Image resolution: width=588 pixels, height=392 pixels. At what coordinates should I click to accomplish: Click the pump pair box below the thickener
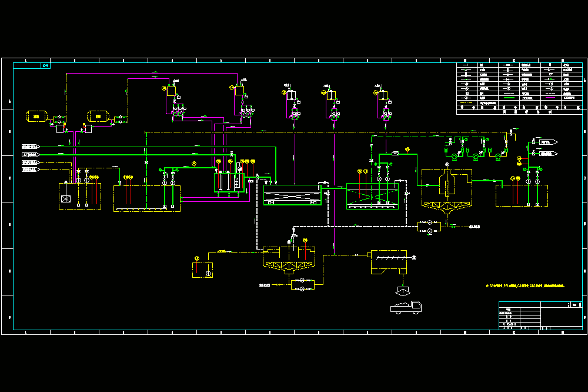pos(303,285)
